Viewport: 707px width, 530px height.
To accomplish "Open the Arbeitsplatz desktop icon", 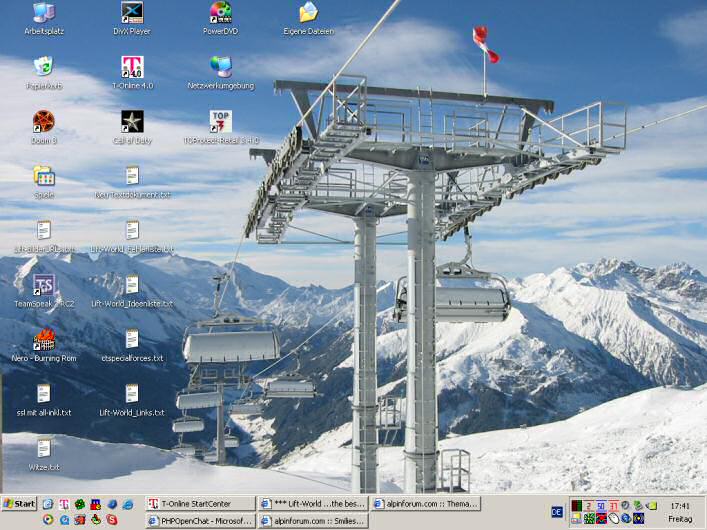I will pyautogui.click(x=43, y=14).
